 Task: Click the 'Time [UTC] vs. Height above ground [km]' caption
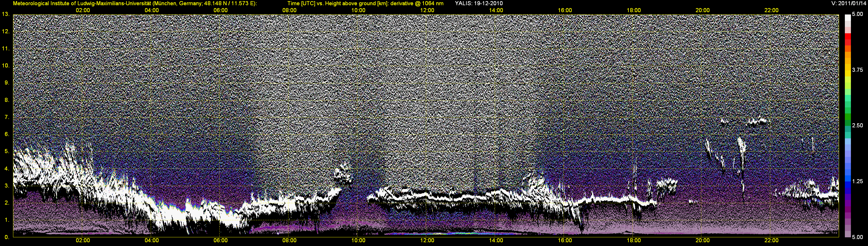point(338,3)
